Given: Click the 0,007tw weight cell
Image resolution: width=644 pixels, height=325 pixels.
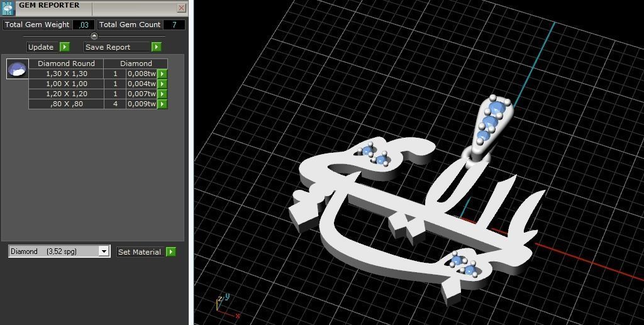Looking at the screenshot, I should [x=142, y=94].
